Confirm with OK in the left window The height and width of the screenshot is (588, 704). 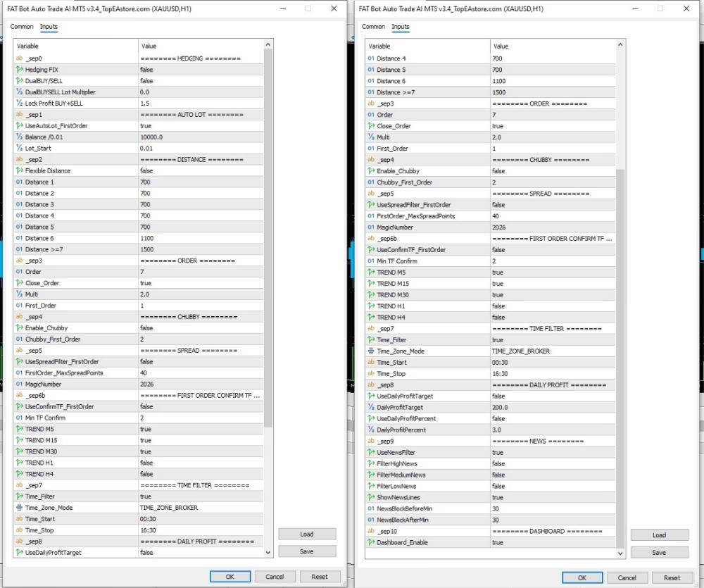tap(230, 577)
